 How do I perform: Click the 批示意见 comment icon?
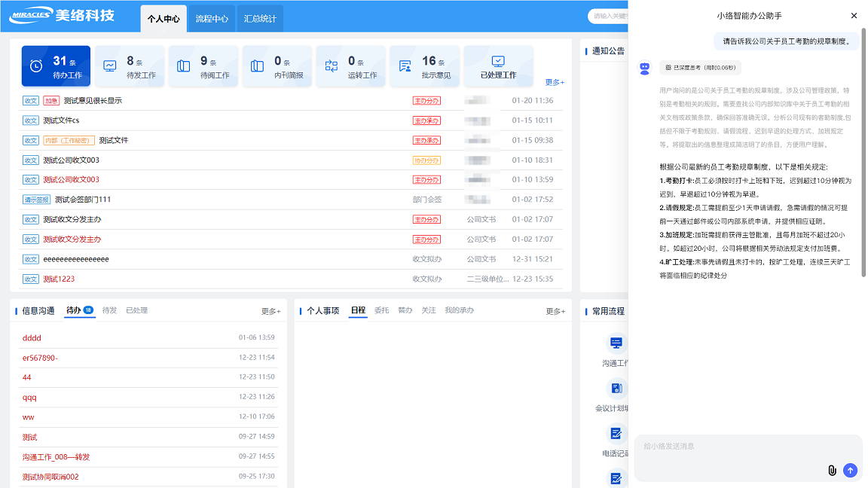(405, 66)
